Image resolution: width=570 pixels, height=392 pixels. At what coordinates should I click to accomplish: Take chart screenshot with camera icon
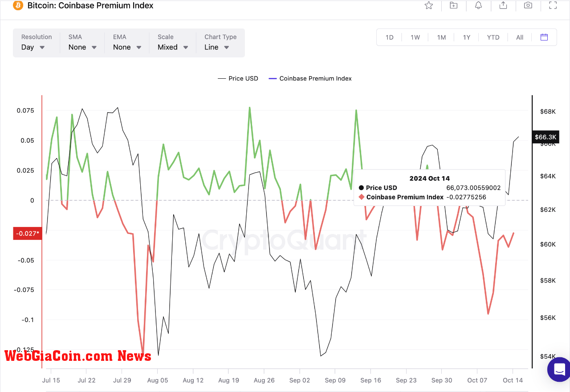(528, 5)
